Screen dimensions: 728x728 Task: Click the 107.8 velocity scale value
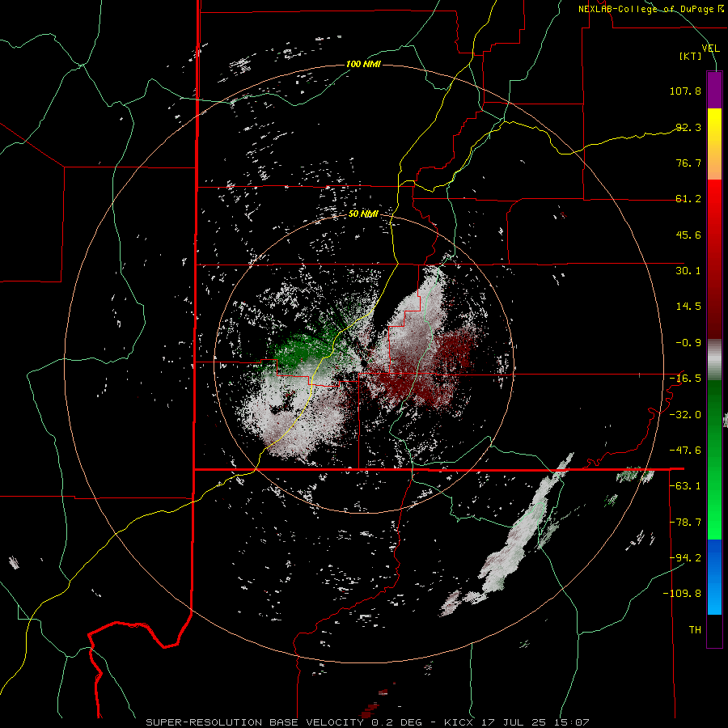(x=685, y=91)
